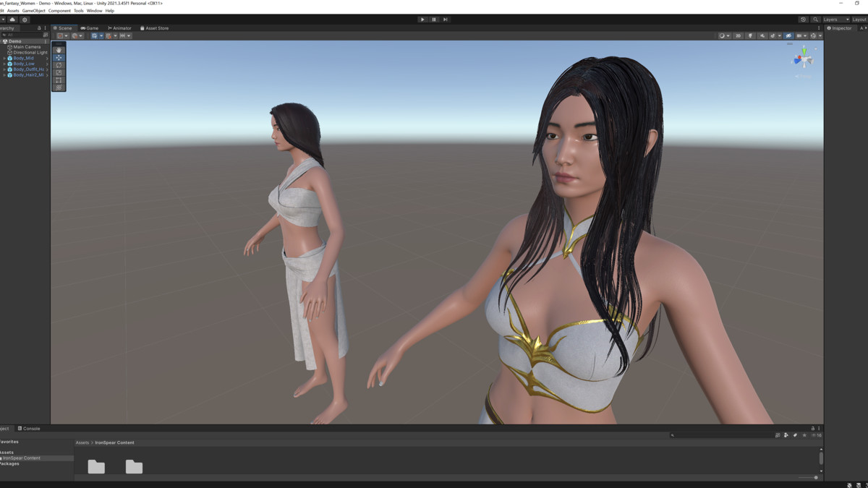The width and height of the screenshot is (868, 488).
Task: Open the Inspector tab
Action: 840,28
